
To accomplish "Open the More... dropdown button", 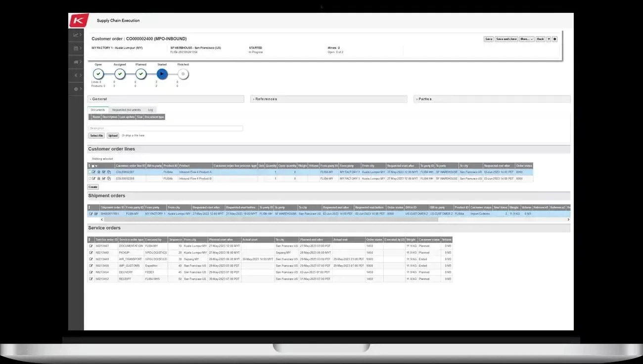I will [x=526, y=39].
